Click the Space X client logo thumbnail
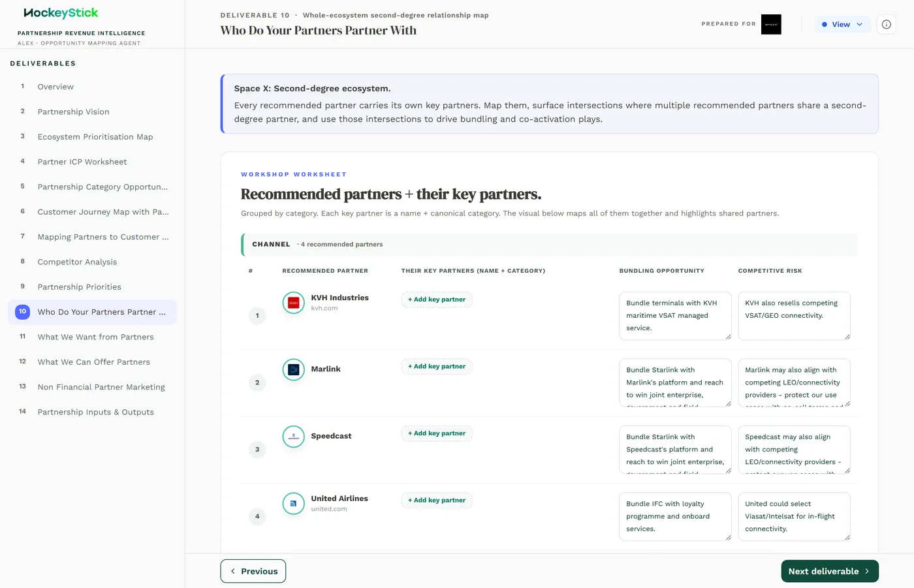 771,24
